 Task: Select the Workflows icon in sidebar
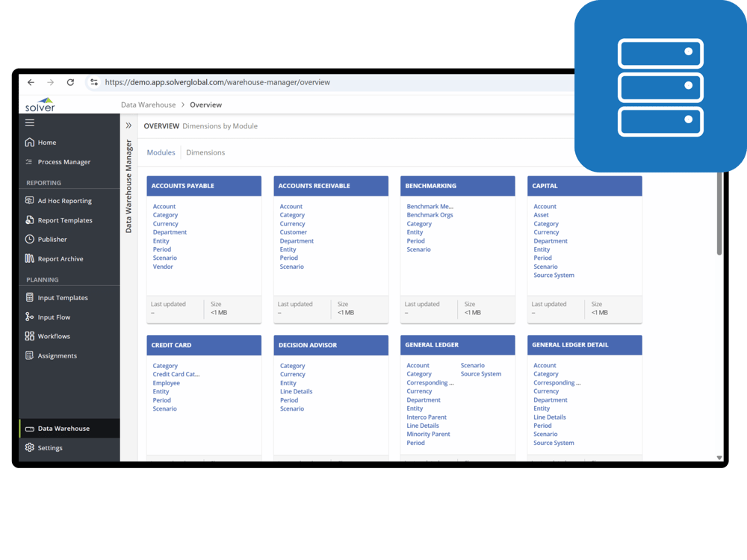tap(28, 336)
